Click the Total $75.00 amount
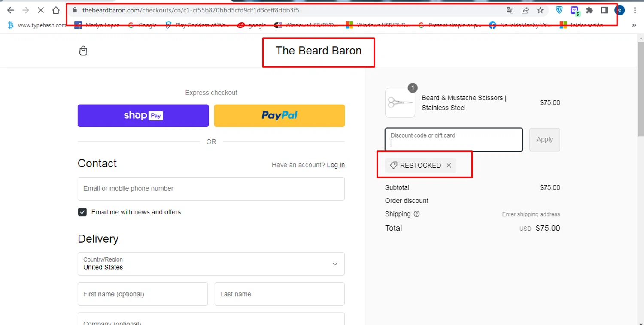The image size is (644, 325). (548, 228)
